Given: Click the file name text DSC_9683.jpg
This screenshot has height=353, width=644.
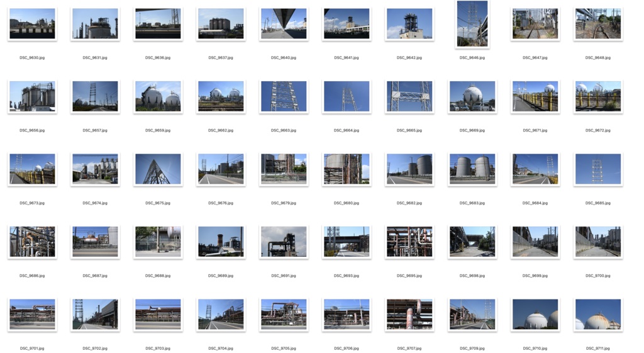Looking at the screenshot, I should pyautogui.click(x=472, y=203).
